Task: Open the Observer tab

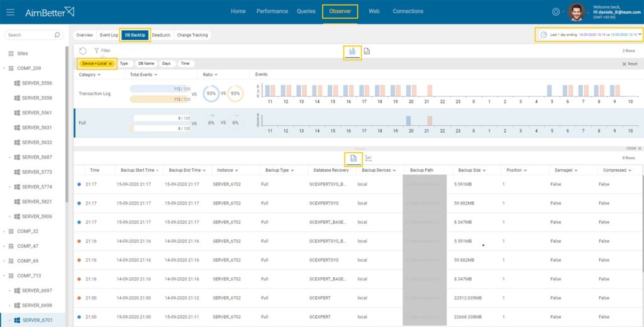Action: [340, 11]
